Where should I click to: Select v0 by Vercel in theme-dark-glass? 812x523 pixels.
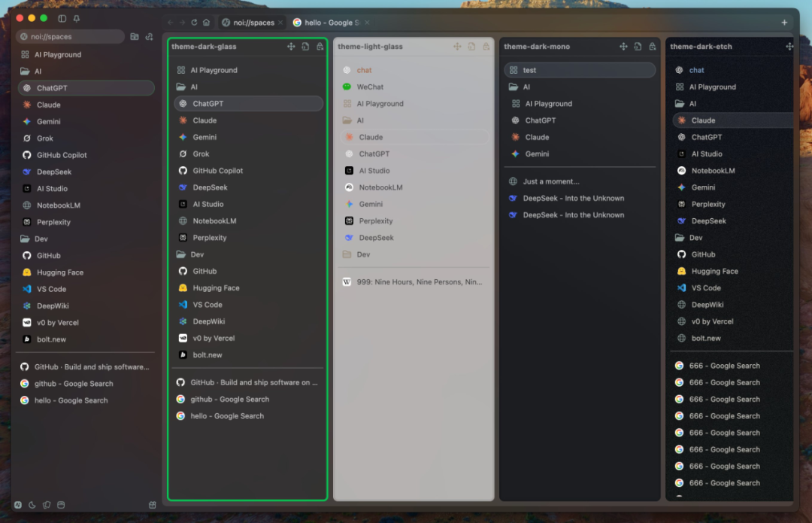coord(249,338)
